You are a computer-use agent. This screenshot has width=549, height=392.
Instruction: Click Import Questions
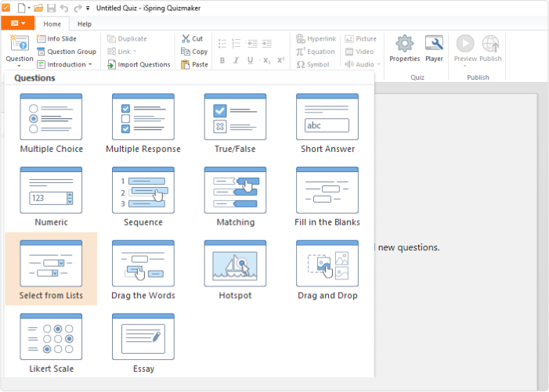pyautogui.click(x=139, y=64)
